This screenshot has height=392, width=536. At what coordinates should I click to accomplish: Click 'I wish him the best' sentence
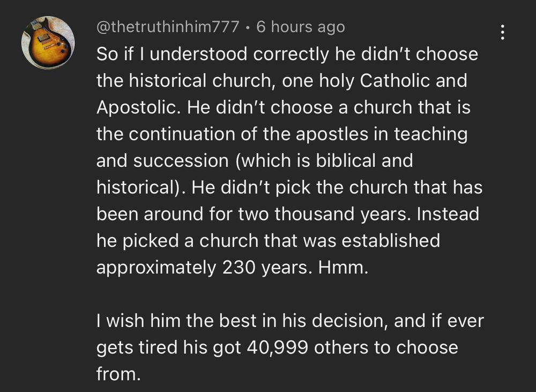pyautogui.click(x=176, y=321)
